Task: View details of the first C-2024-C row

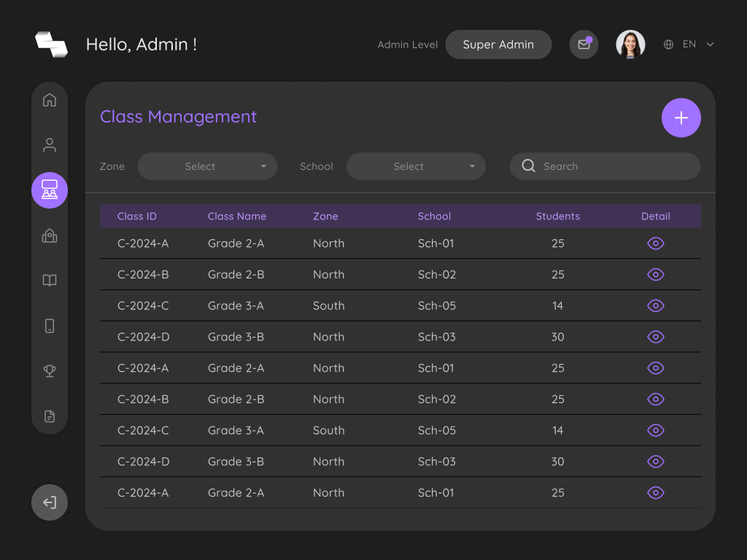Action: point(656,306)
